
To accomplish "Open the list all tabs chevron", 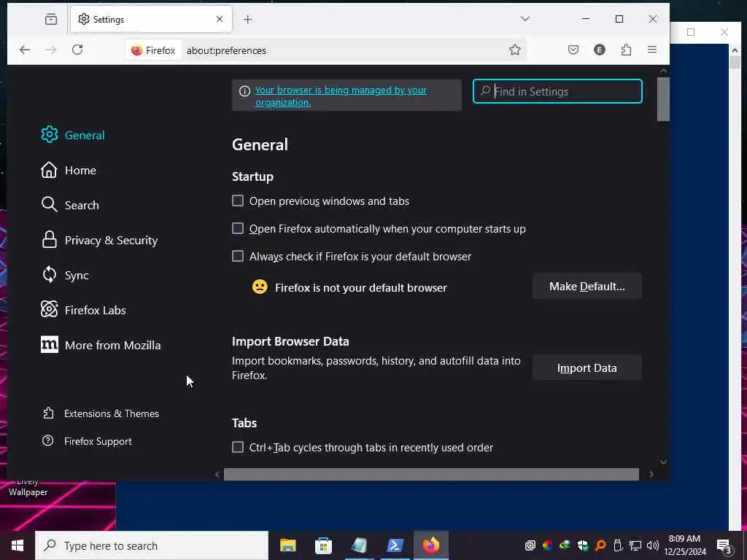I will coord(525,19).
